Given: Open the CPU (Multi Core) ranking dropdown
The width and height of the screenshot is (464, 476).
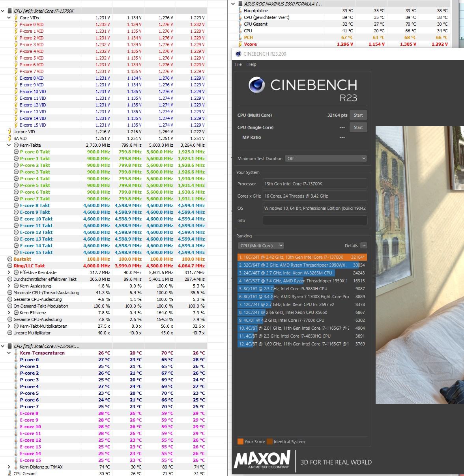Looking at the screenshot, I should click(x=261, y=246).
